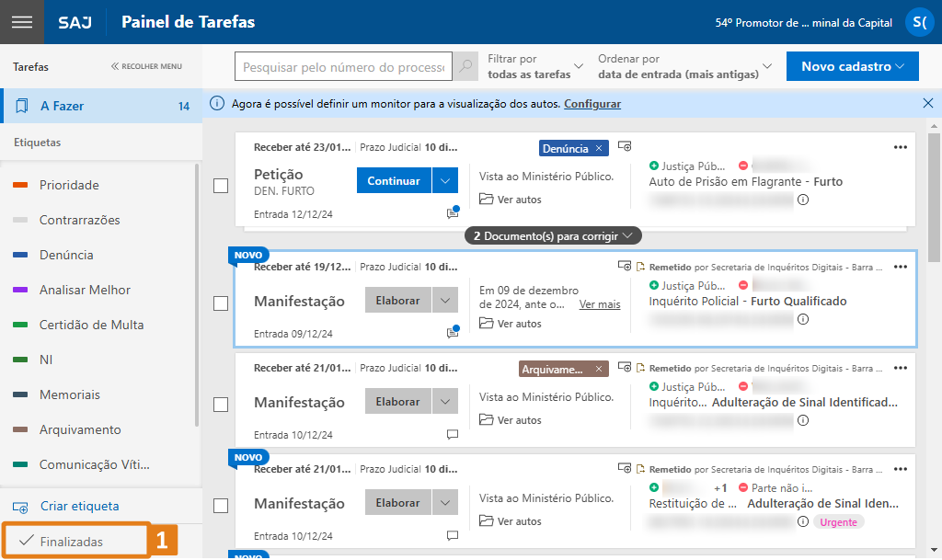
Task: Click the search magnifier icon
Action: point(467,67)
